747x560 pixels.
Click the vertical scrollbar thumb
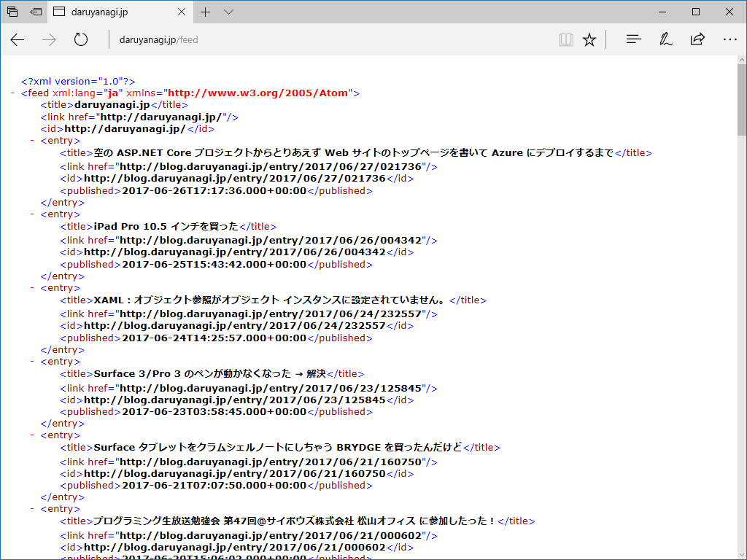742,100
